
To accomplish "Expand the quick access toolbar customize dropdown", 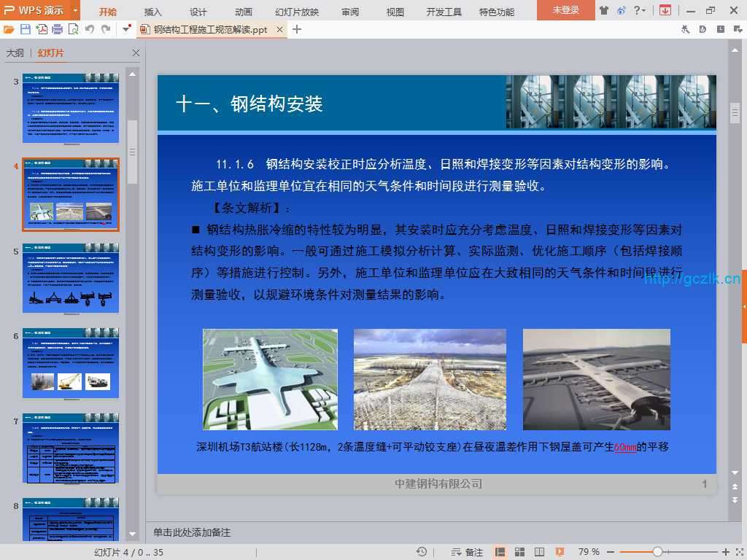I will [x=127, y=29].
